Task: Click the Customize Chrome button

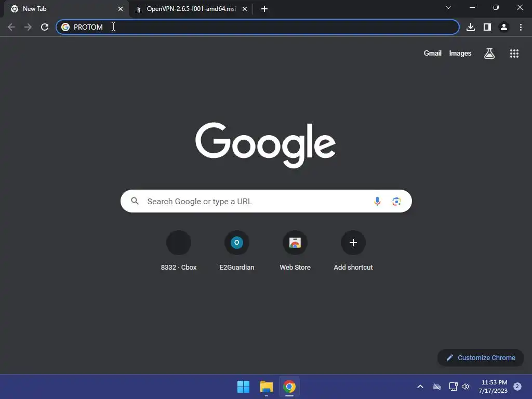Action: [x=481, y=357]
